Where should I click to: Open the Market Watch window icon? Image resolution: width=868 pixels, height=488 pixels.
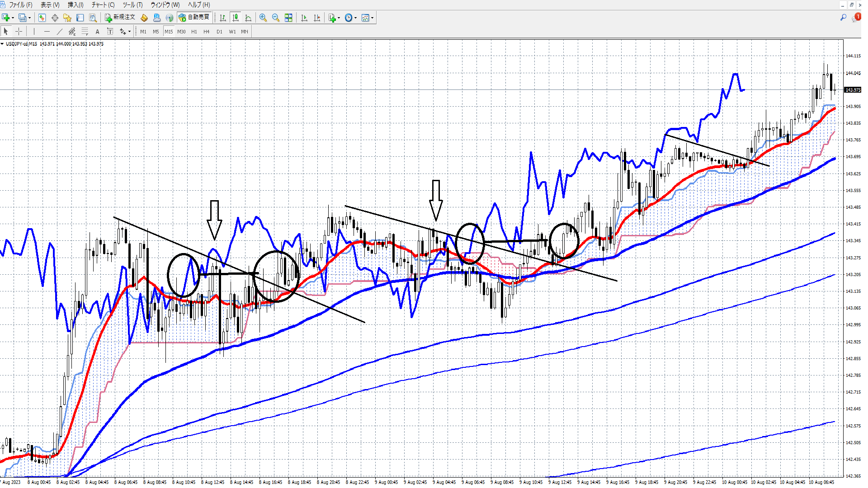point(42,18)
